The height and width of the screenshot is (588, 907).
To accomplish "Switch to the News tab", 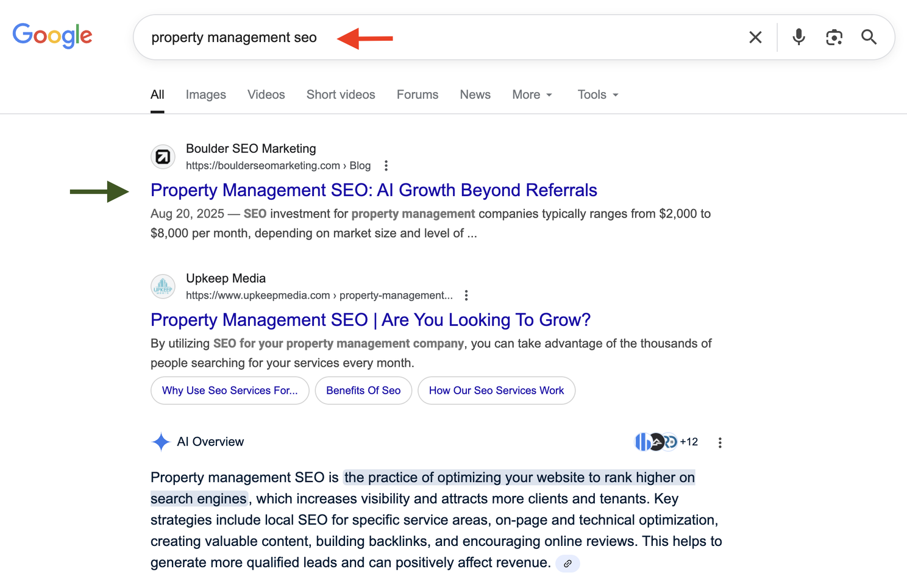I will [475, 95].
